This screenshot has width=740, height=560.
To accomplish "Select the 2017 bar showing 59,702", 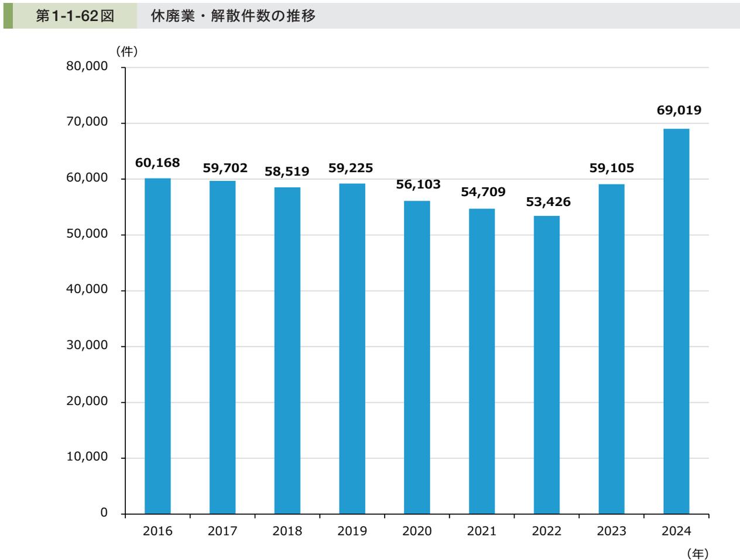I will tap(222, 346).
